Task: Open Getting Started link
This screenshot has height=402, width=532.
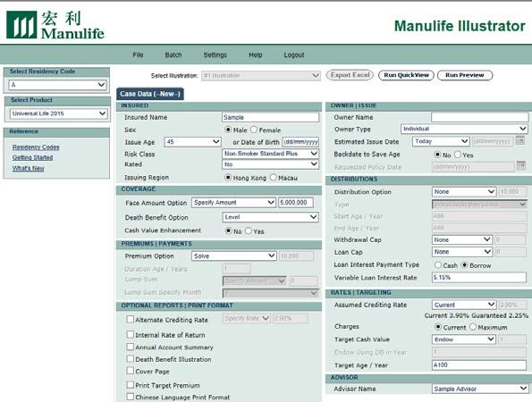Action: (x=32, y=157)
